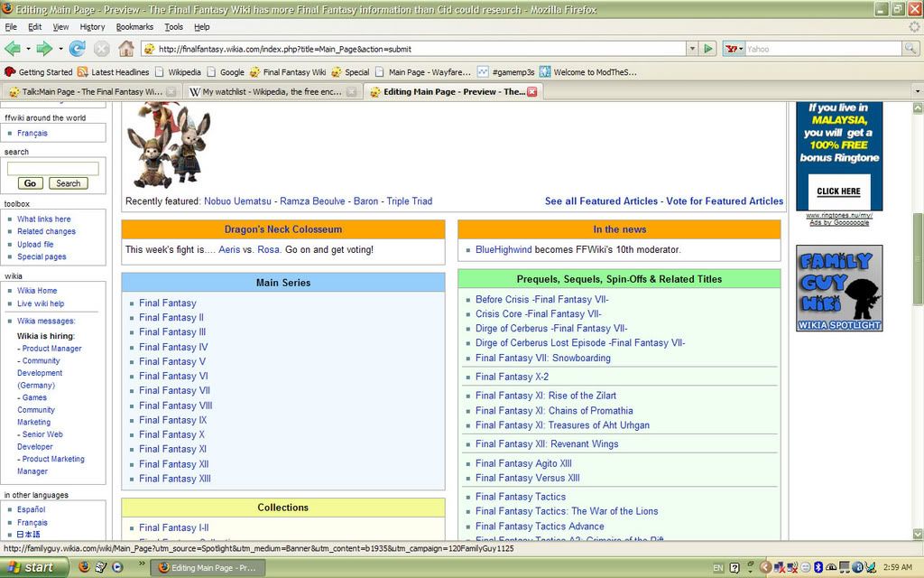Launch Firefox from the quick launch bar

pos(84,567)
